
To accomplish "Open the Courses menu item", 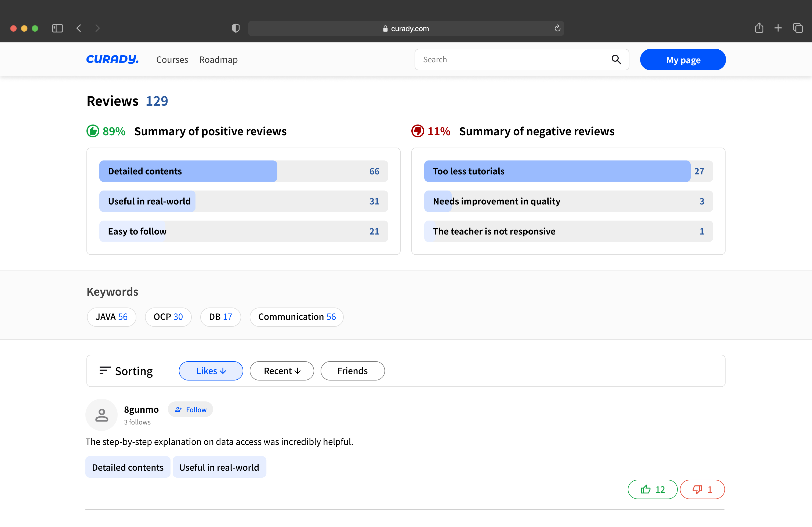I will tap(172, 60).
